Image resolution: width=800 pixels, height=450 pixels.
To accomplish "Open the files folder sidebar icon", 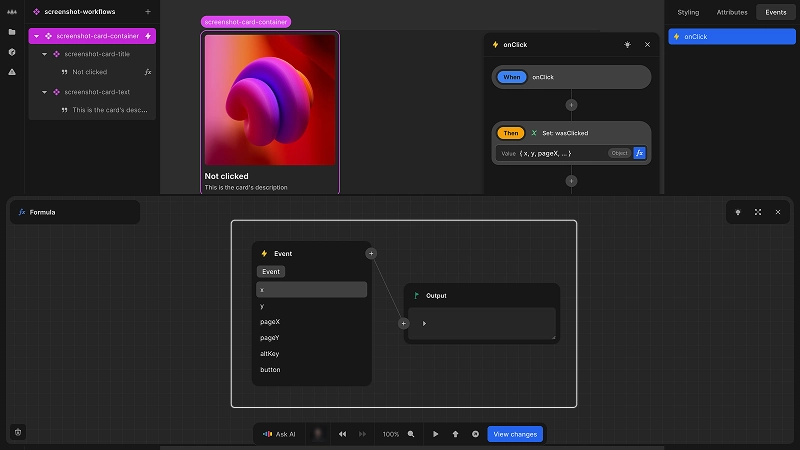I will pyautogui.click(x=12, y=32).
